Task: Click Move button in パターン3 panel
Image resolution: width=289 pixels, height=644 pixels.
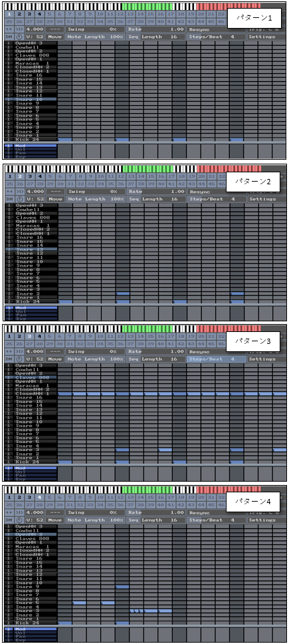Action: (x=54, y=359)
